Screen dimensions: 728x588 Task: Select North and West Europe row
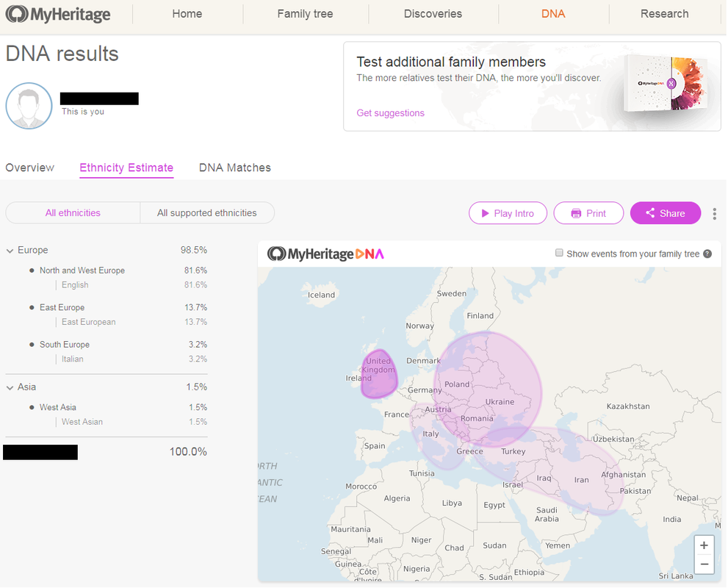(118, 270)
